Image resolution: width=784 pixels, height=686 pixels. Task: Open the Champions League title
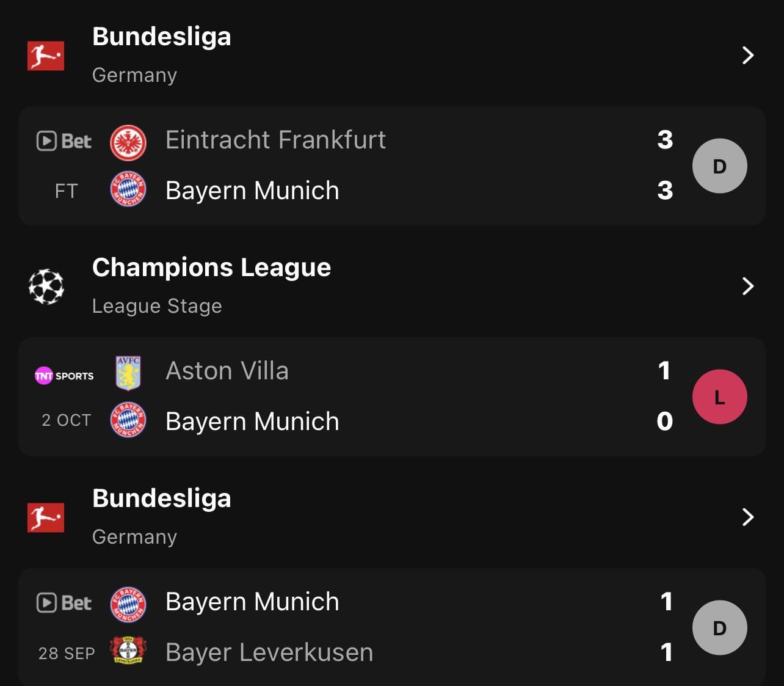click(212, 268)
